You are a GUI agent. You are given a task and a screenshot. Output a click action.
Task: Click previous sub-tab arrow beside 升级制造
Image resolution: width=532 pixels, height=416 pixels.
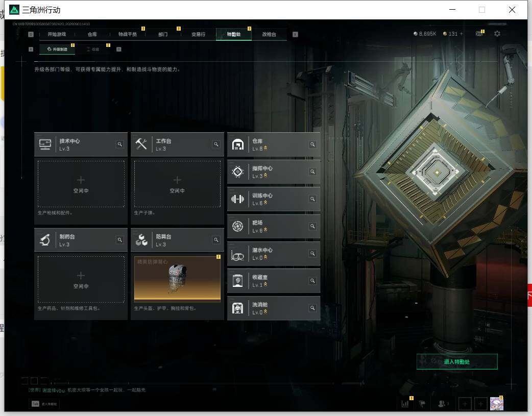31,49
